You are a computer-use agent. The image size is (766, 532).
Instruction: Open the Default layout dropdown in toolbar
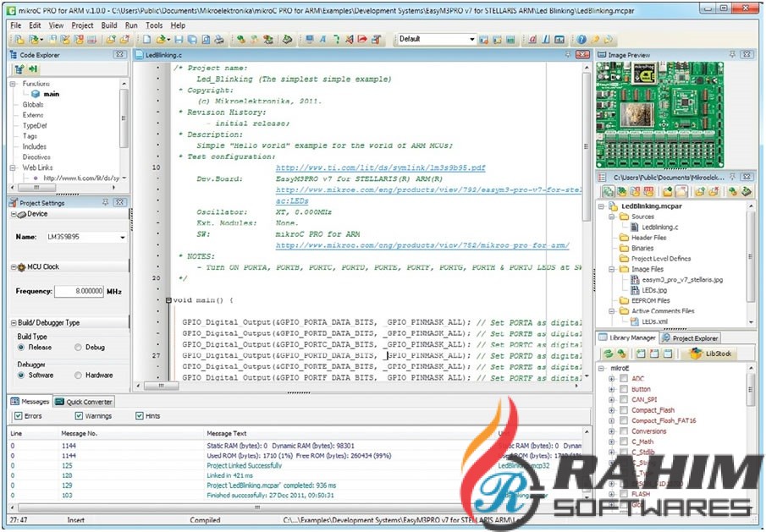pos(471,40)
